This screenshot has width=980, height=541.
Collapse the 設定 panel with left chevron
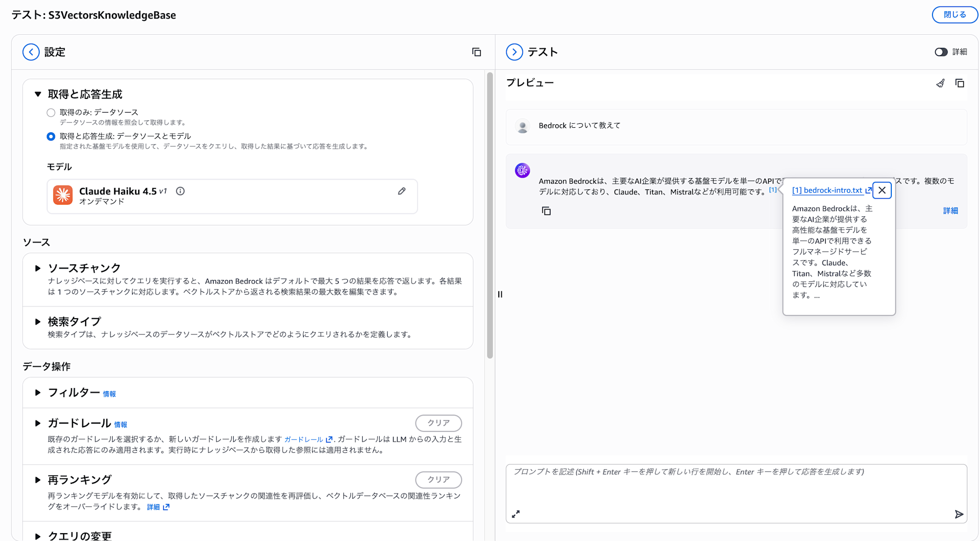[31, 52]
